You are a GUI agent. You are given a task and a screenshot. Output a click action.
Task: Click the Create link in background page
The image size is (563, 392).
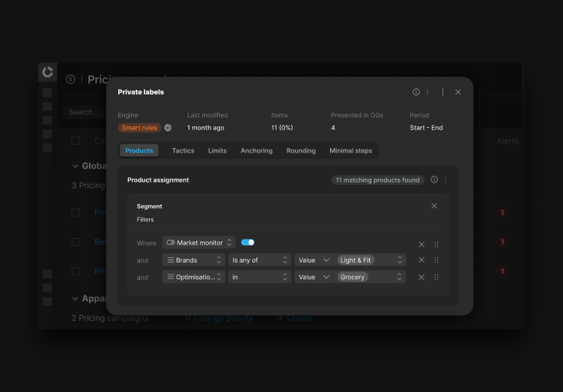coord(295,318)
